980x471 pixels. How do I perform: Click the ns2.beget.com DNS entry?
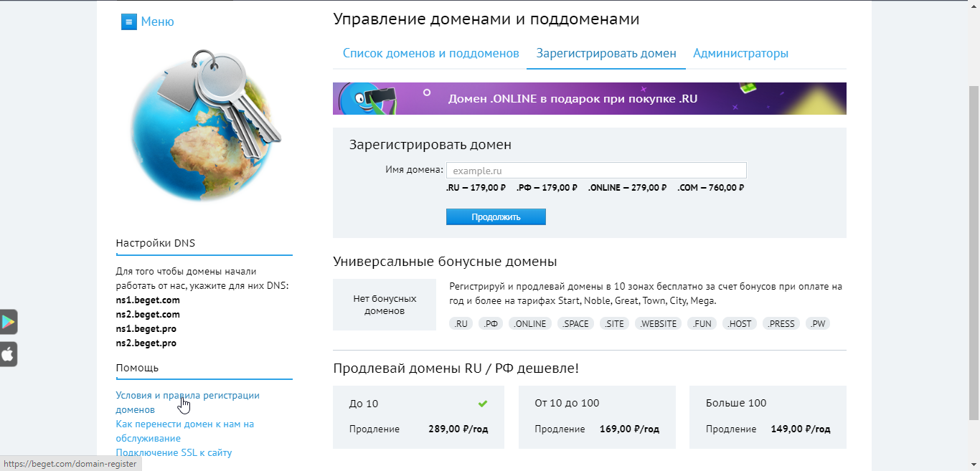coord(148,315)
